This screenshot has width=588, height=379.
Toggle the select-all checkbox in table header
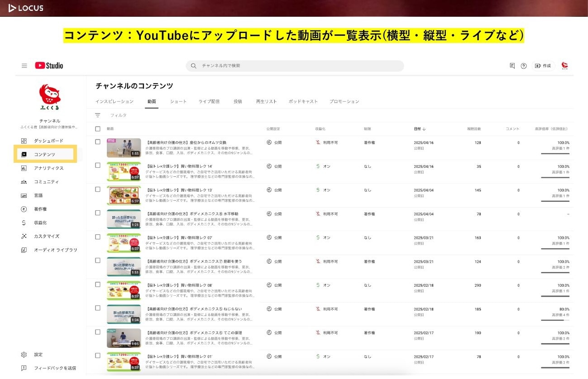pos(98,129)
